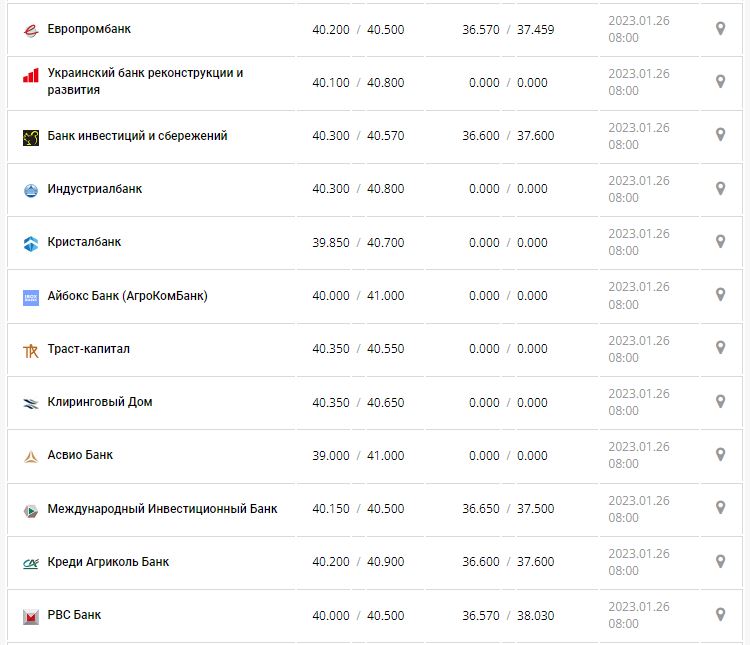
Task: Open the Кристалбанк bank page
Action: click(x=84, y=242)
